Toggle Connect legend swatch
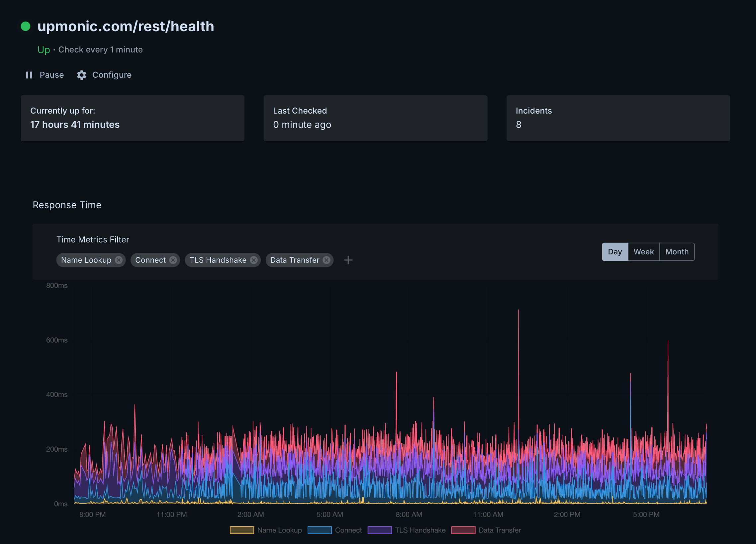 pos(320,530)
